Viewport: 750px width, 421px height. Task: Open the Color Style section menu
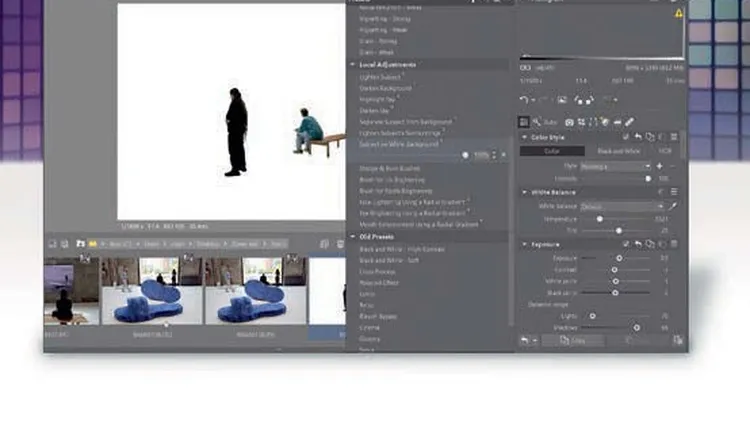[674, 137]
